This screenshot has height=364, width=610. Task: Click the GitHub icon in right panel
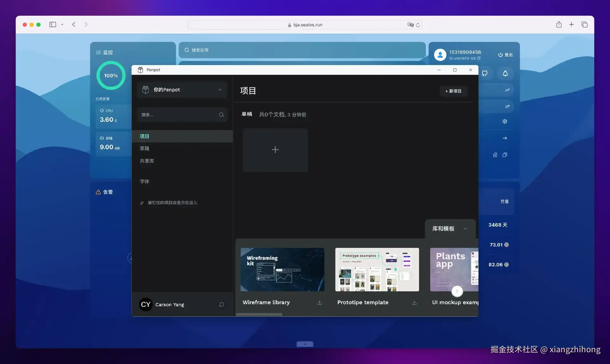pos(485,73)
